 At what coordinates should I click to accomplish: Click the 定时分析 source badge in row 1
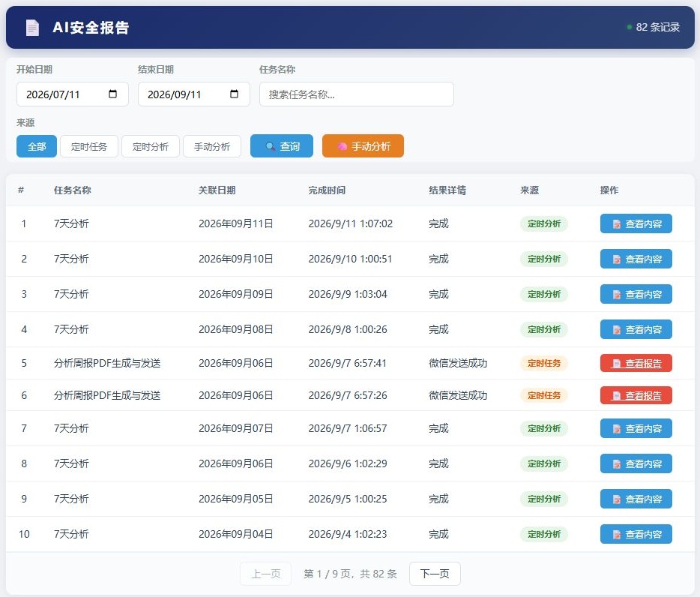pos(544,223)
